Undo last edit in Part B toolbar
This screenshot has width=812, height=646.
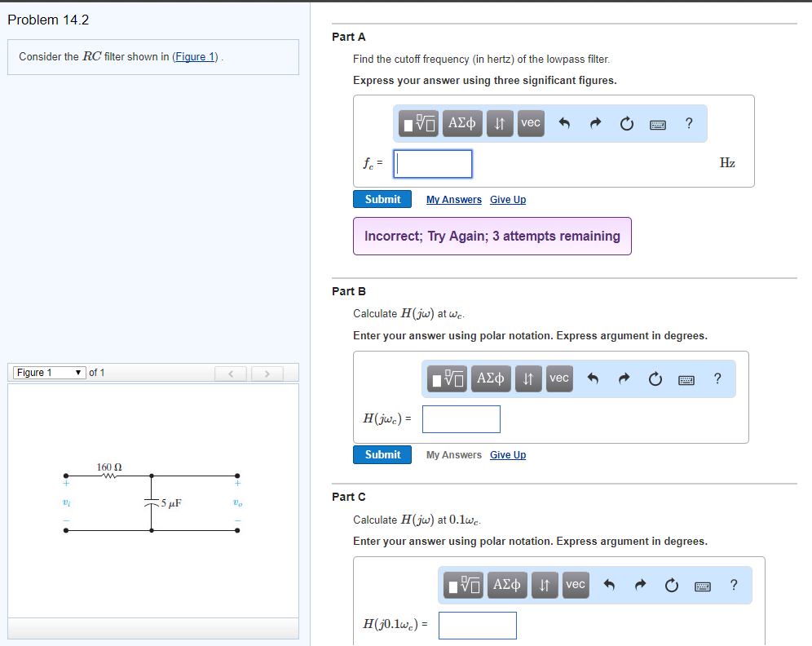[593, 378]
